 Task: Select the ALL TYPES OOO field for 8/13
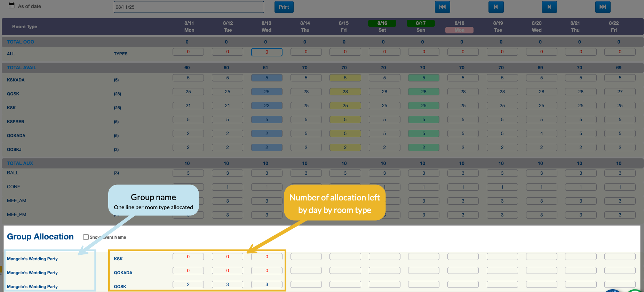(x=267, y=52)
